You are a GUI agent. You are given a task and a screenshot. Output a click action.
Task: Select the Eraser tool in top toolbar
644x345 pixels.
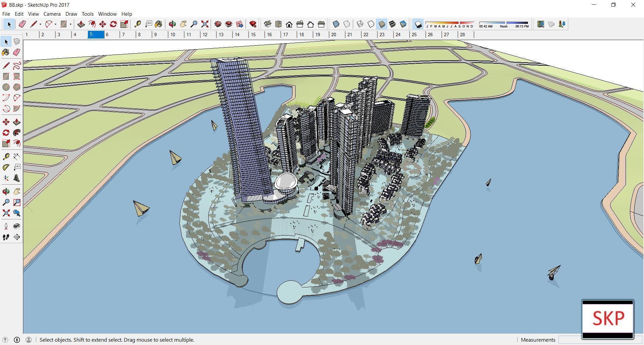click(x=22, y=24)
